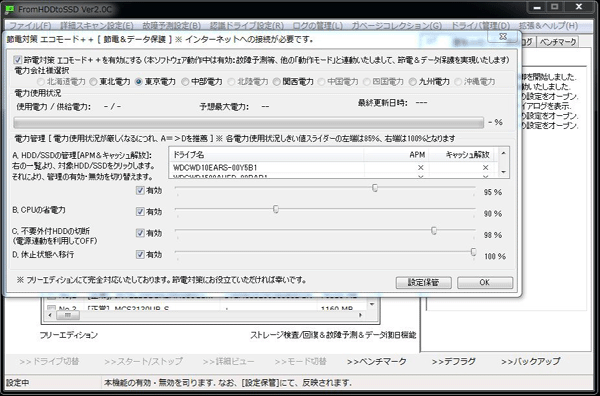
Task: Switch to ベンチマーク tab
Action: [558, 42]
